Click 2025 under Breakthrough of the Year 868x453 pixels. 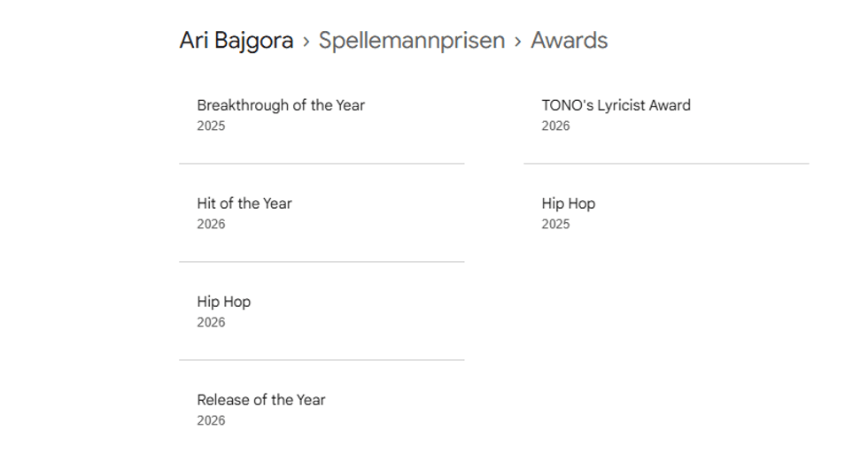pos(211,126)
